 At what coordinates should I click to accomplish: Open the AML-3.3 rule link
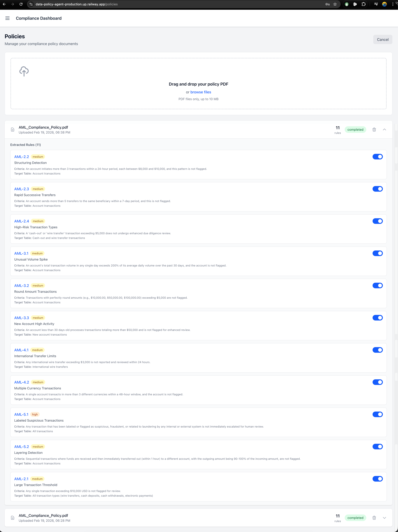pos(22,318)
